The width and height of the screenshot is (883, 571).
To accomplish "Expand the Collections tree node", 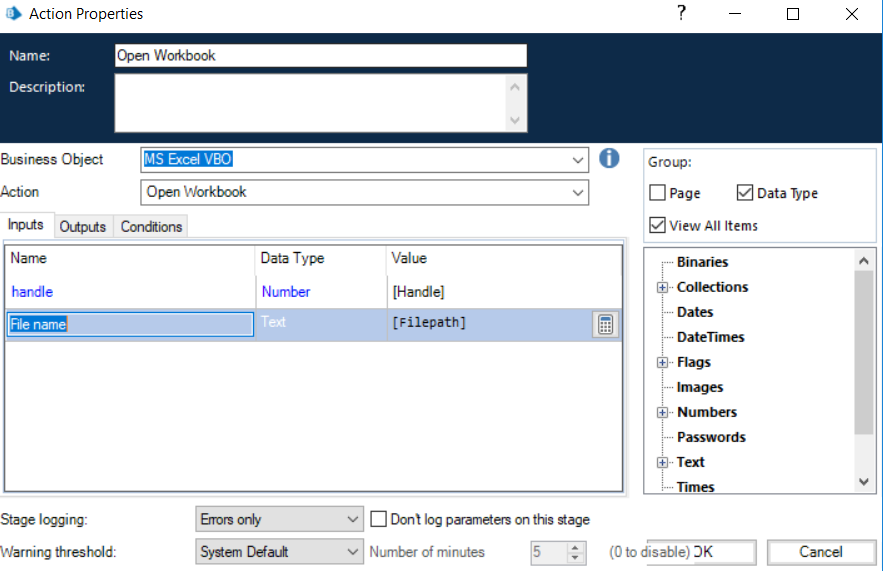I will 662,287.
